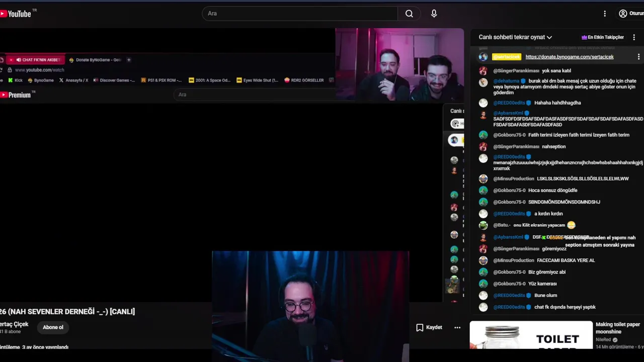Select message 'Biz göremiyoz abi'
This screenshot has height=362, width=644.
click(547, 272)
